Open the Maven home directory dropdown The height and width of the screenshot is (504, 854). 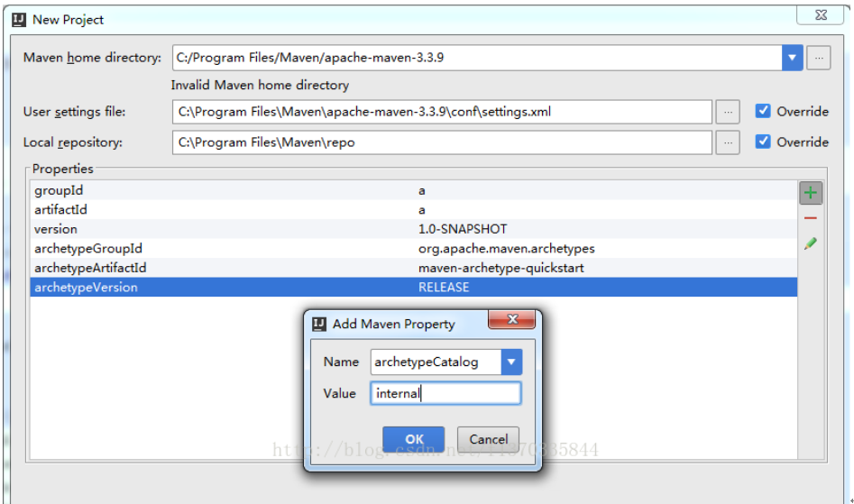coord(793,58)
